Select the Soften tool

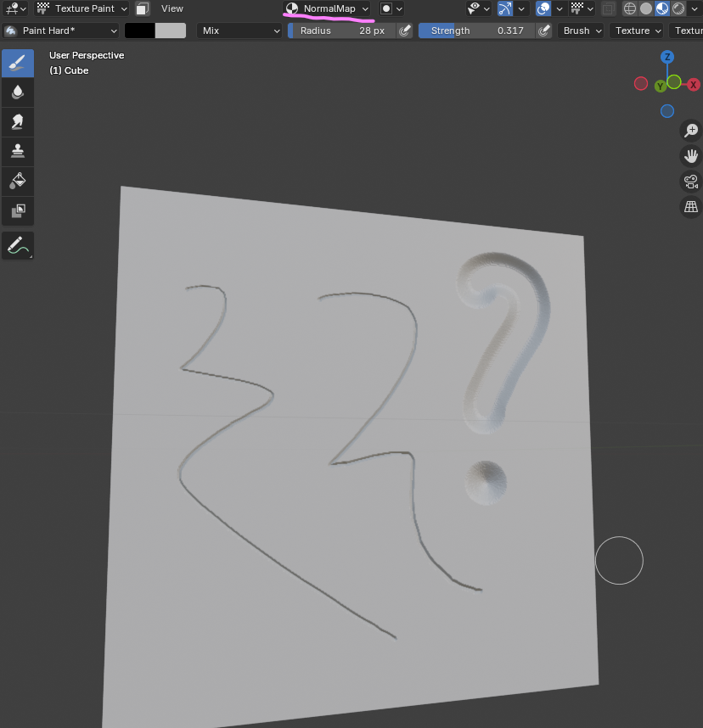coord(18,92)
